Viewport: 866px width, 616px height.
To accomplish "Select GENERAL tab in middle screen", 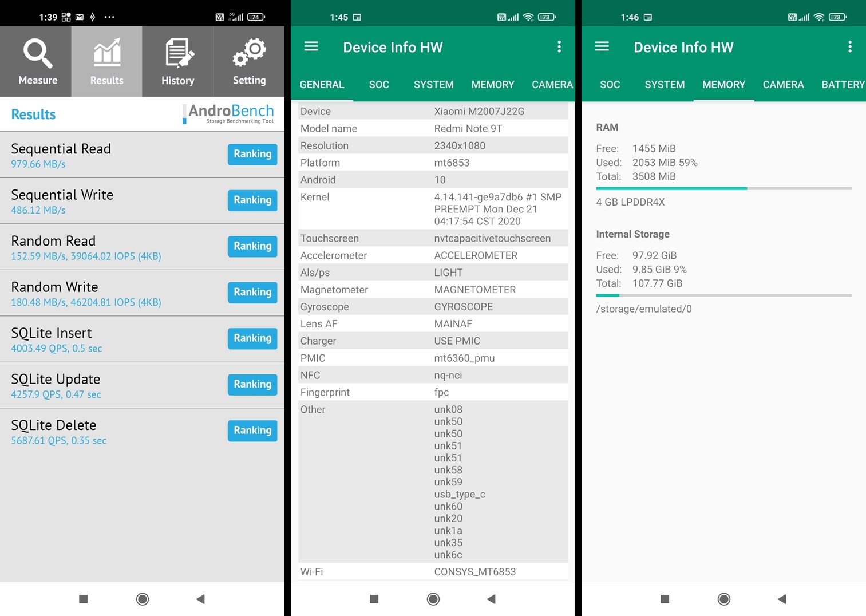I will 322,85.
